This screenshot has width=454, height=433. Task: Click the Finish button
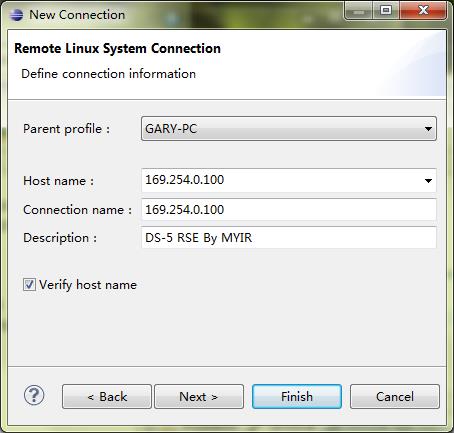tap(297, 397)
